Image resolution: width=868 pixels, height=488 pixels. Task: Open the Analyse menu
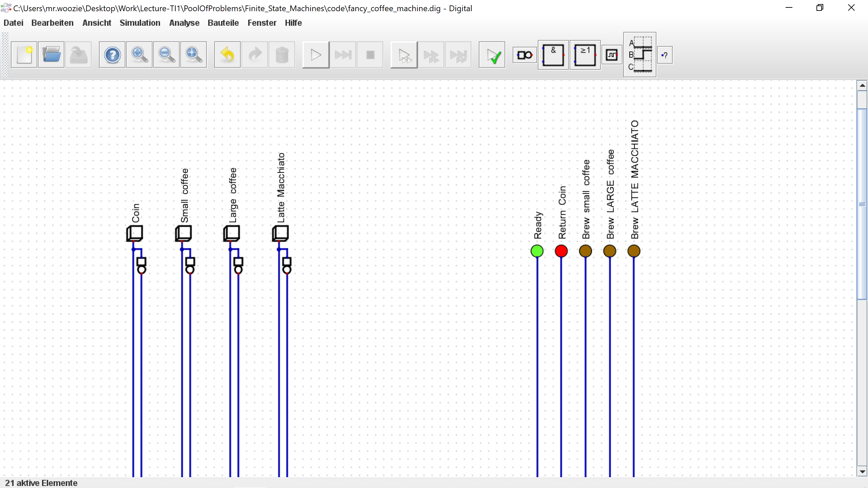tap(184, 23)
